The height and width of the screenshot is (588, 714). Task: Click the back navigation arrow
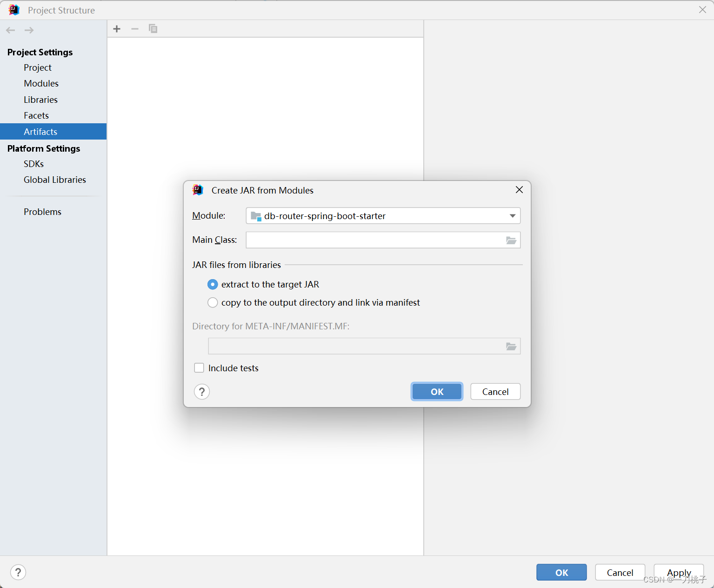[10, 30]
